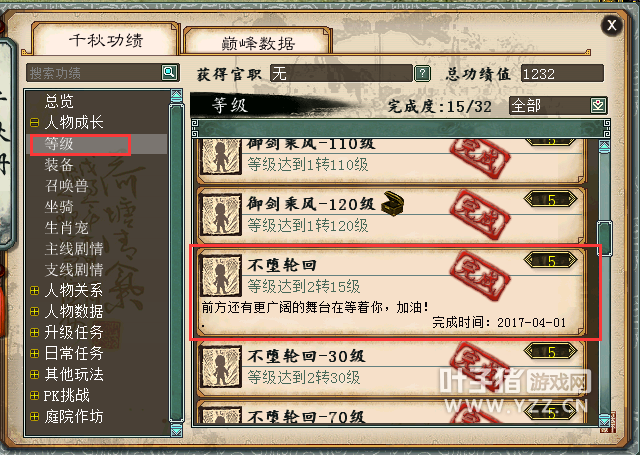Select 召唤兽 in the category list

tap(67, 186)
